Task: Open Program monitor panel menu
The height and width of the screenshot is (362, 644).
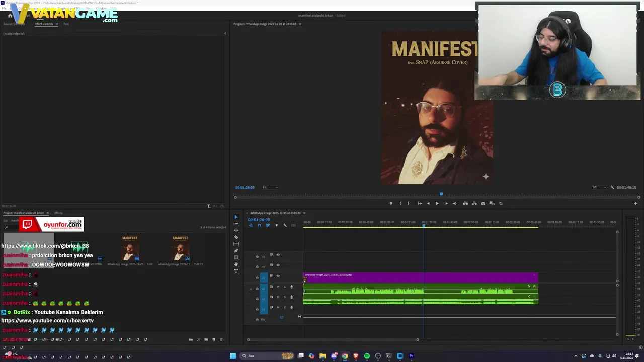Action: click(300, 24)
